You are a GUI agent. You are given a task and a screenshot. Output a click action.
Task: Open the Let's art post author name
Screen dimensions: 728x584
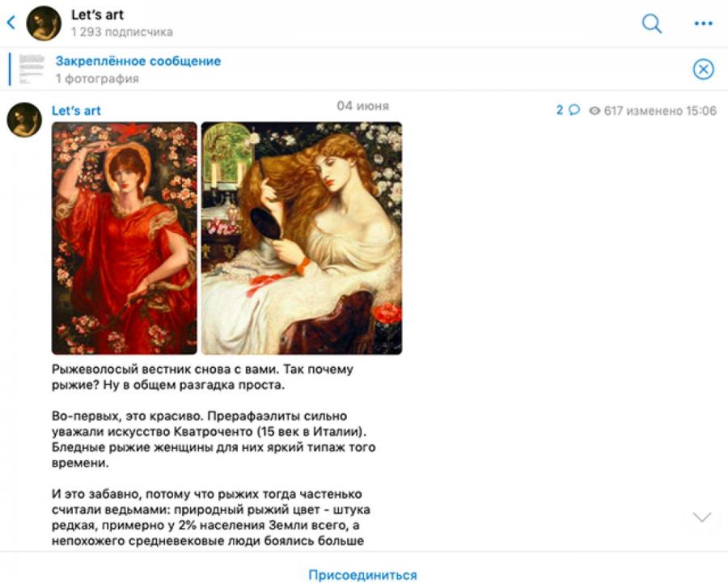point(76,111)
